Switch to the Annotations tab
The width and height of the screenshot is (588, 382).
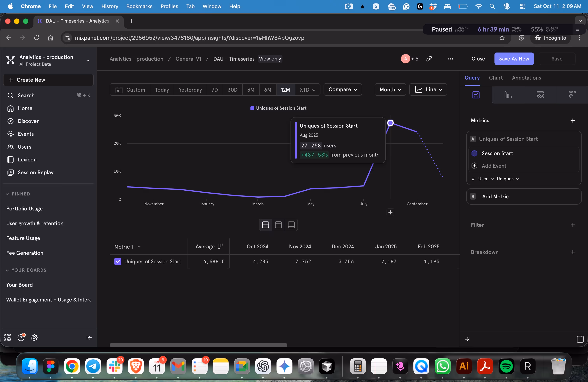point(527,78)
